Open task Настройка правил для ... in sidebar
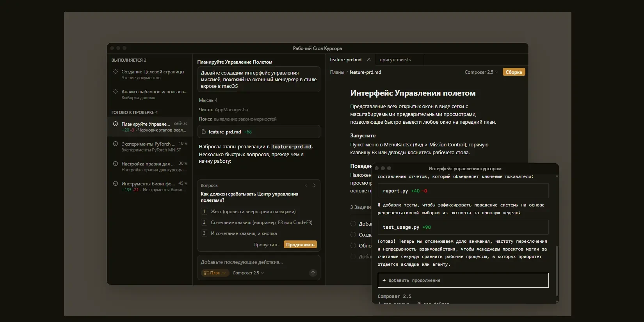 coord(150,167)
